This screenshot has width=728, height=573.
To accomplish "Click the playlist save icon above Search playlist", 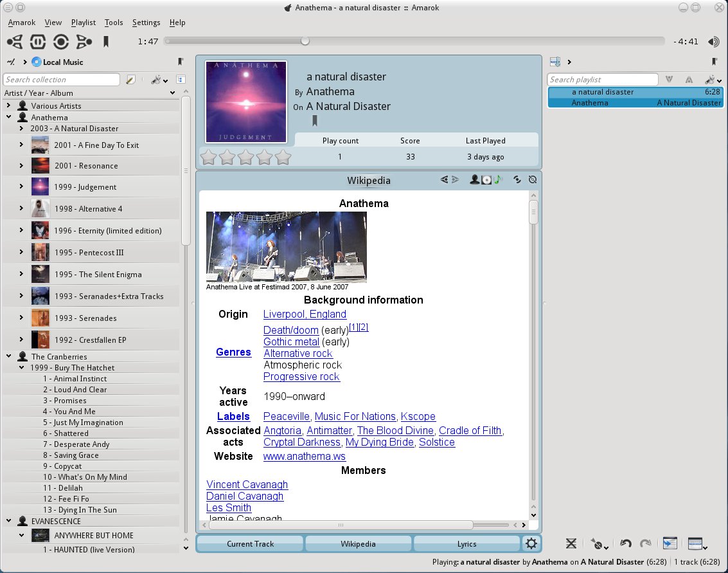I will click(x=555, y=62).
